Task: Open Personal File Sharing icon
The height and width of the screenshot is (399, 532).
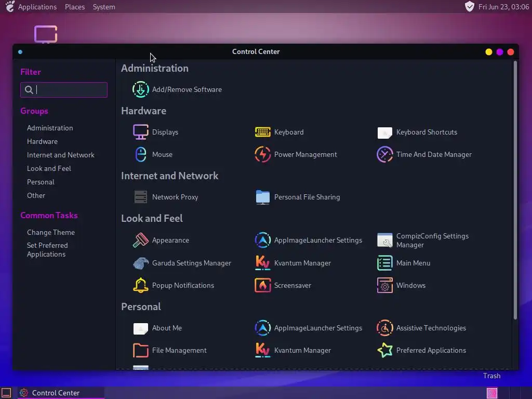Action: pos(262,197)
